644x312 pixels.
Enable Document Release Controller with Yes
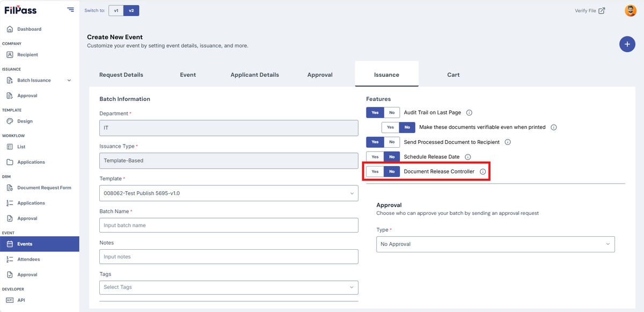click(x=375, y=172)
